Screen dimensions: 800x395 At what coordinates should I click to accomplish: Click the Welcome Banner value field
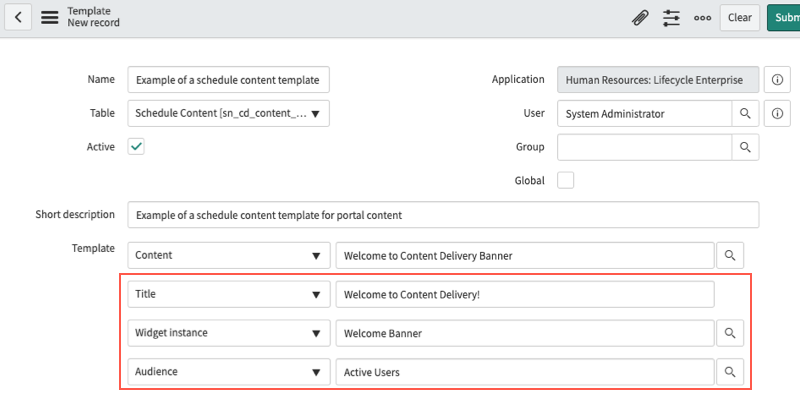(525, 333)
